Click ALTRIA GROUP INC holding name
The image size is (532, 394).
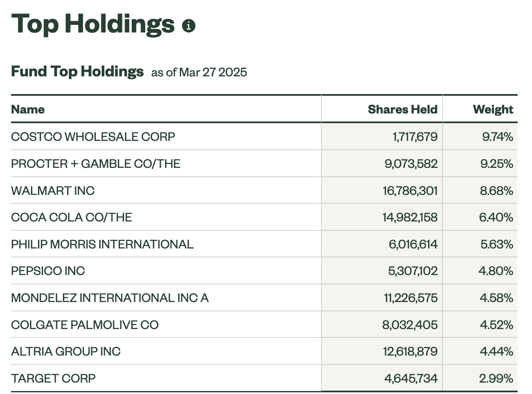(66, 351)
